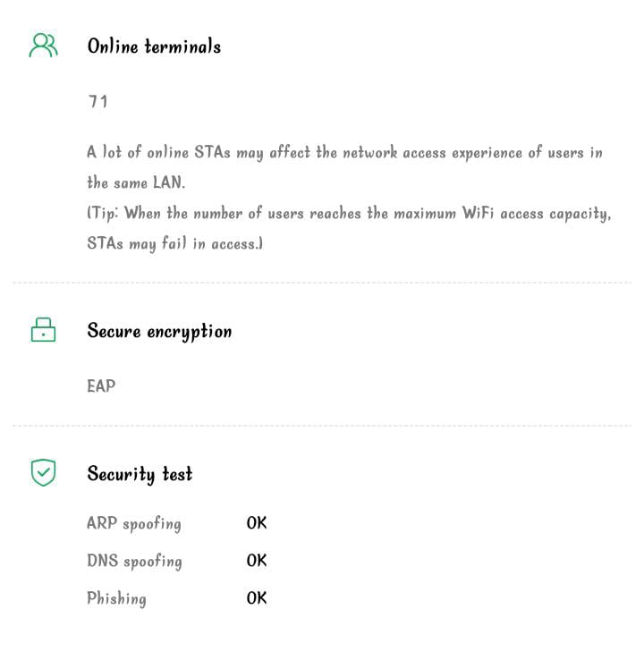Click the Secure encryption padlock icon
The width and height of the screenshot is (644, 652).
[x=43, y=330]
